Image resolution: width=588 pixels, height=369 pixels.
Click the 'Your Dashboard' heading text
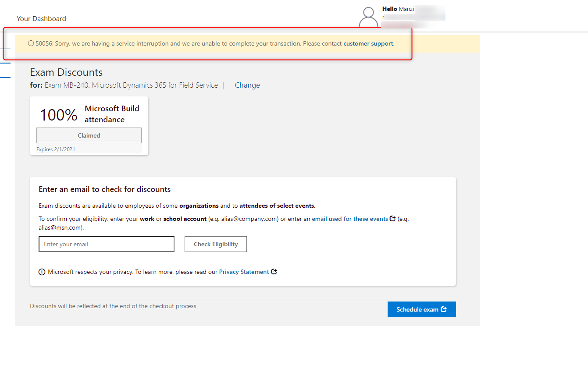[41, 18]
